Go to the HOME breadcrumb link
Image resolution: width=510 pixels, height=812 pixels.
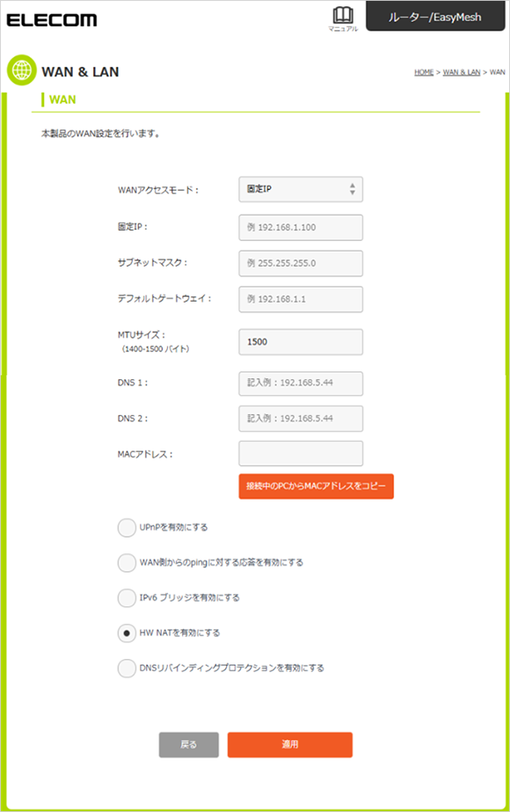pos(424,72)
